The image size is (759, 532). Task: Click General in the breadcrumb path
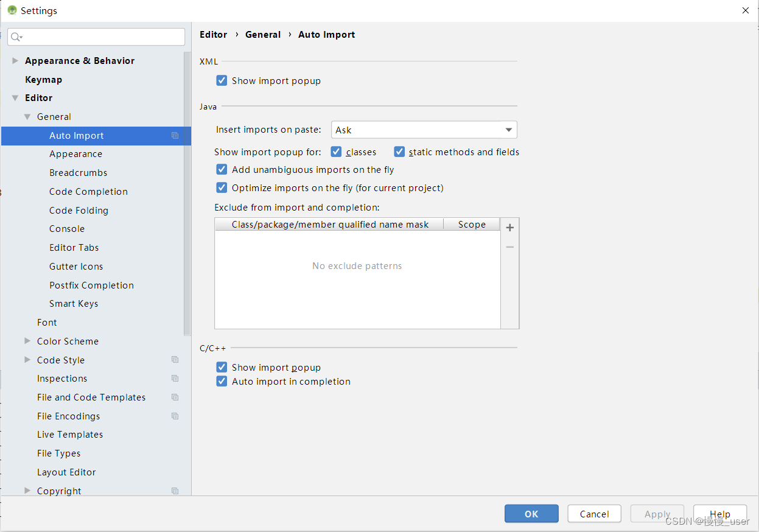263,35
